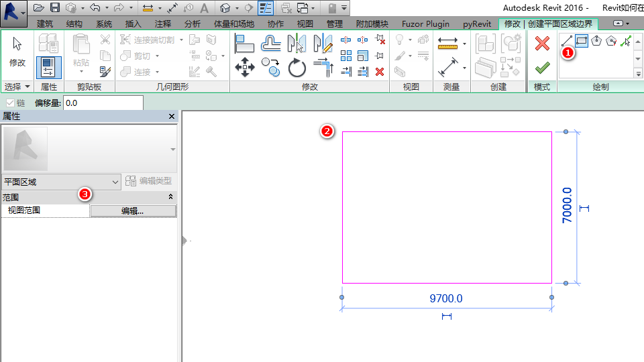This screenshot has height=362, width=644.
Task: Open the Structure ribbon tab
Action: [x=74, y=24]
